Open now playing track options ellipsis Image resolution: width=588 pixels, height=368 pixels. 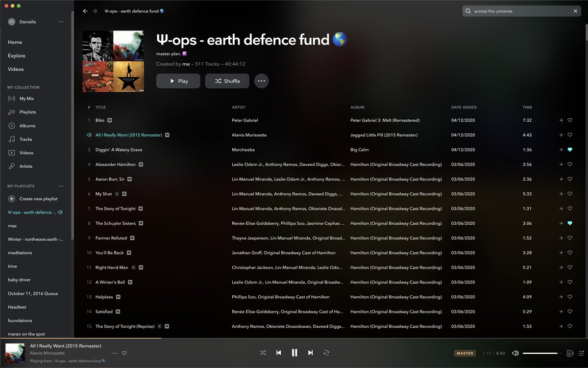click(x=115, y=353)
